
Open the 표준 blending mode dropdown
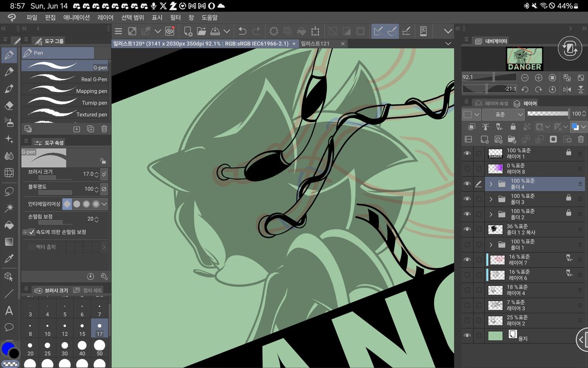503,114
